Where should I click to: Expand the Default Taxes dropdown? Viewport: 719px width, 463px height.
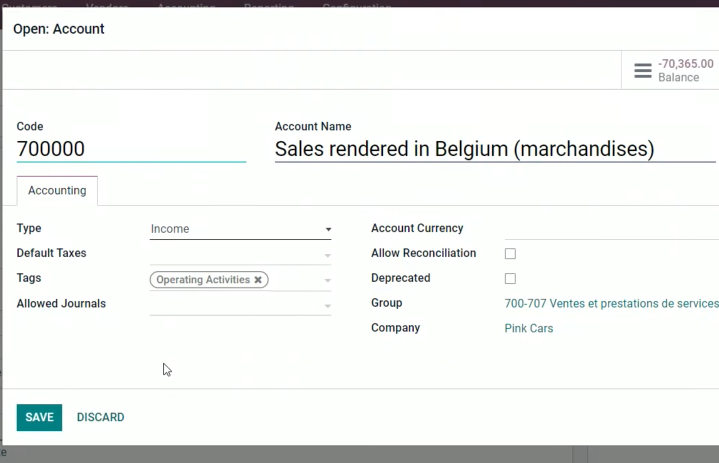point(327,255)
